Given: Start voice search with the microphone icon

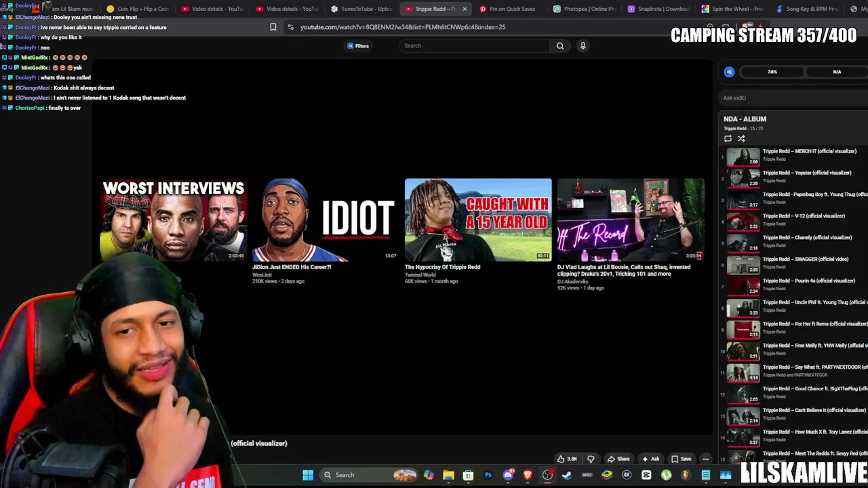Looking at the screenshot, I should pos(583,46).
